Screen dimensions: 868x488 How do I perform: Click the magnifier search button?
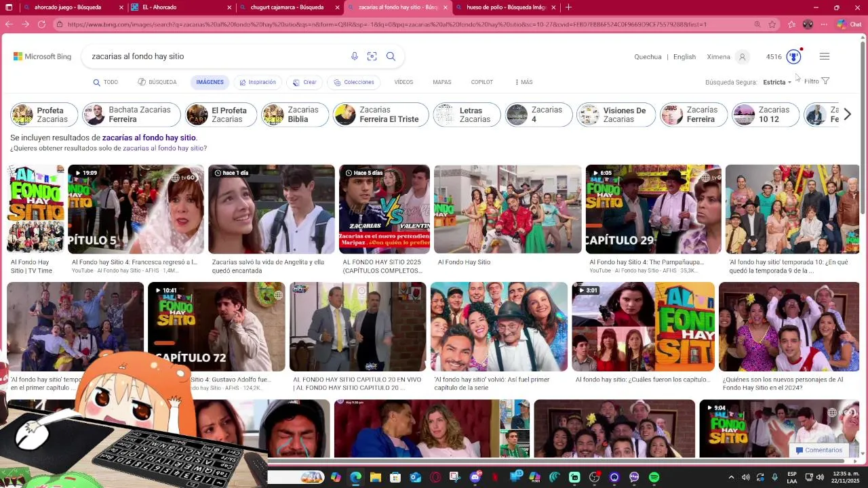(391, 56)
